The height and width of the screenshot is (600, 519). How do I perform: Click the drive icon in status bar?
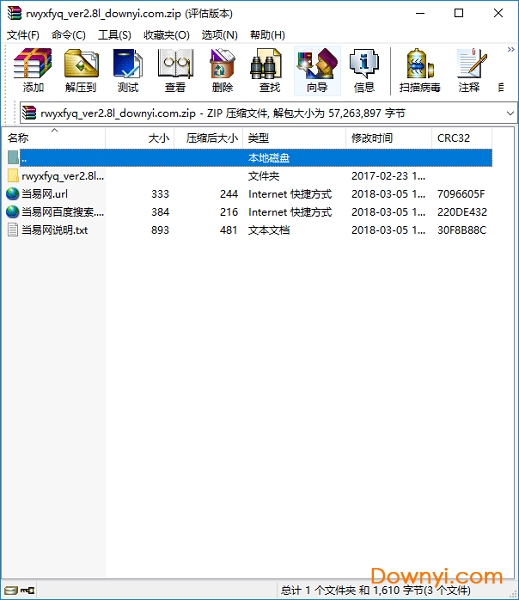point(11,590)
